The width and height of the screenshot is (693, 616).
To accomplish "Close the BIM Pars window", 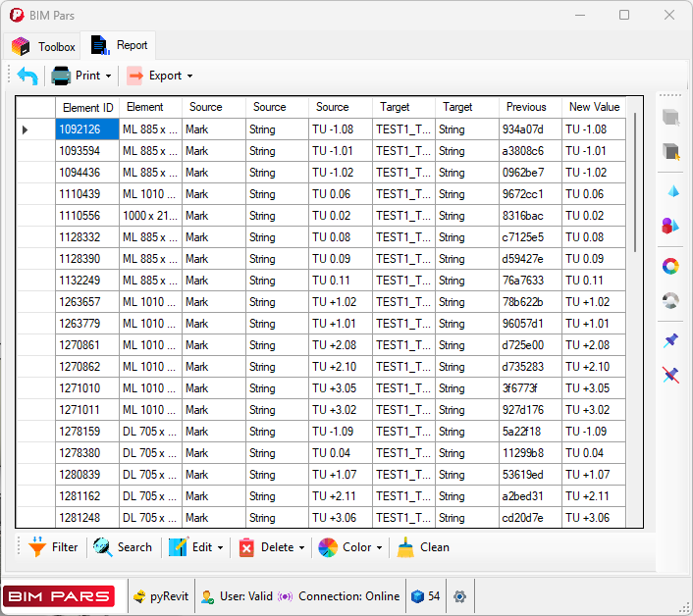I will click(669, 15).
